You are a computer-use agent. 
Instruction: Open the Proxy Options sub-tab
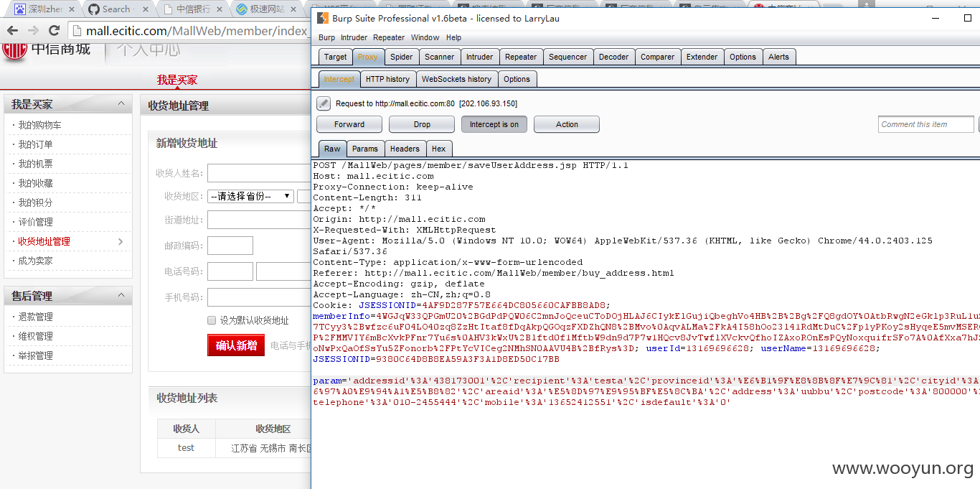click(517, 79)
